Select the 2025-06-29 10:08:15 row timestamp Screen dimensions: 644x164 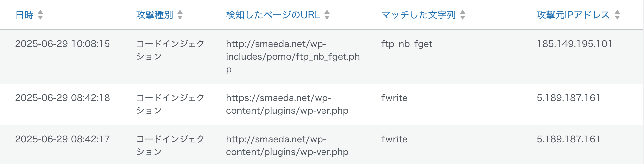[63, 44]
